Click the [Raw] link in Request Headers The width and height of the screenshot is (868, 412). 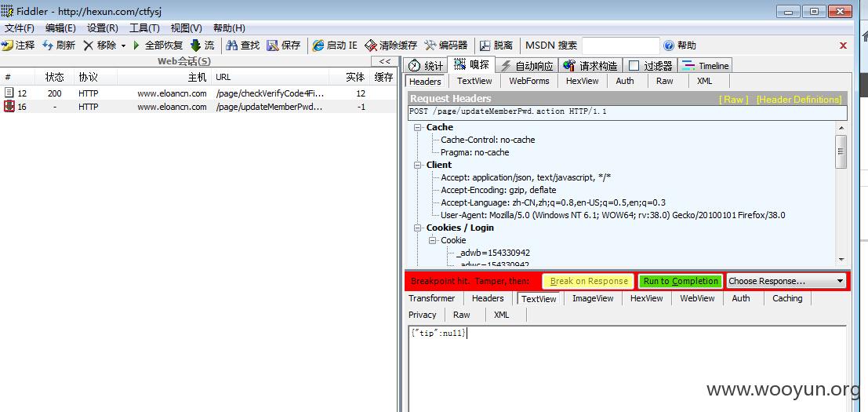point(733,100)
